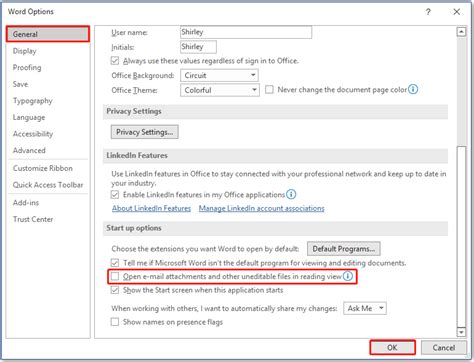474x362 pixels.
Task: Check Open e-mail attachments in reading view
Action: [x=115, y=276]
